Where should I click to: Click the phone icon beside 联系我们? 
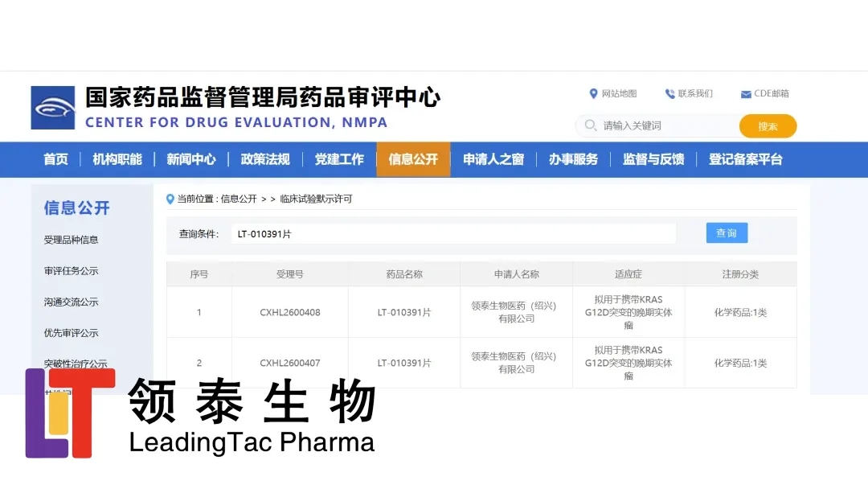pos(669,93)
